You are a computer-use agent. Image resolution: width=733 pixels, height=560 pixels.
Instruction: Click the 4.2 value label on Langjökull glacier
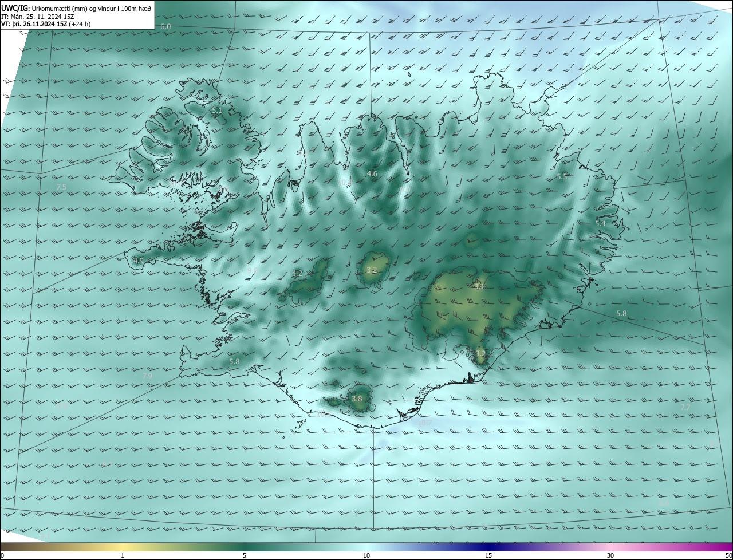tap(297, 274)
